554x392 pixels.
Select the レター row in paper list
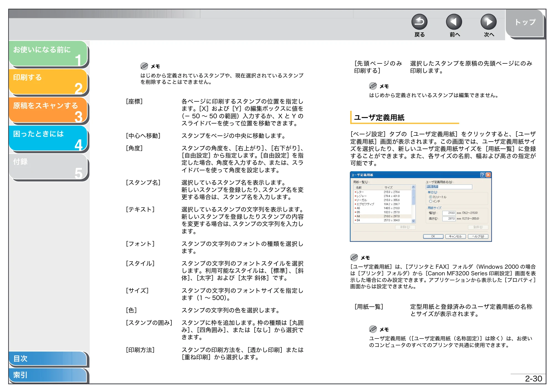tap(382, 192)
